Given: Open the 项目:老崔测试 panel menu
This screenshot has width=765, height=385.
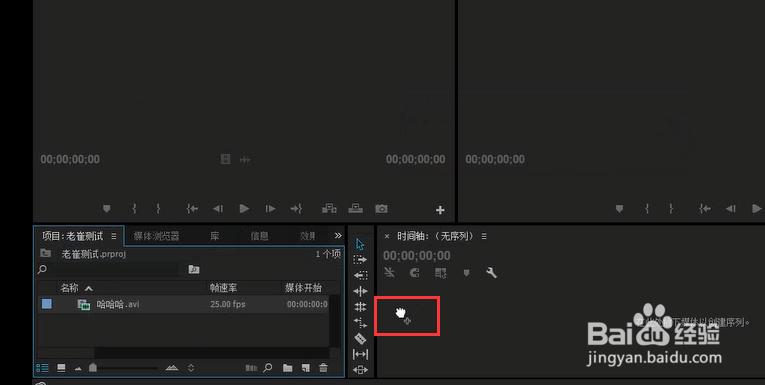Looking at the screenshot, I should (114, 236).
